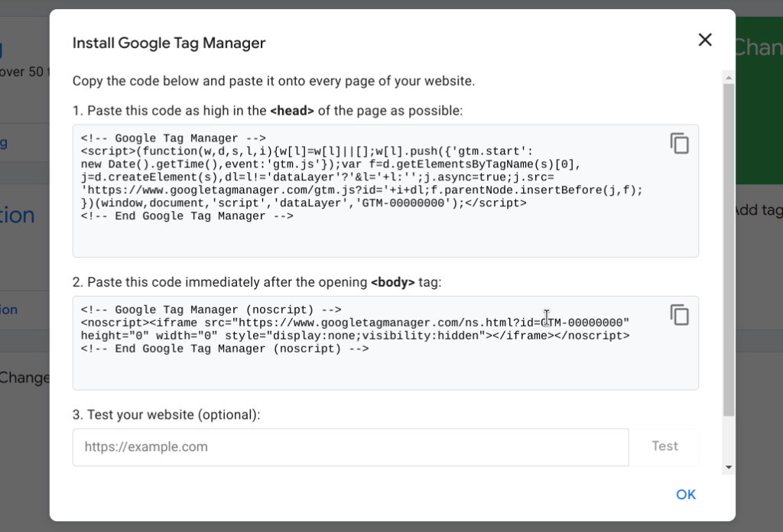Click '<!-- End Google Tag Manager (noscript) -->' line
Screen dimensions: 783x532
tap(225, 349)
